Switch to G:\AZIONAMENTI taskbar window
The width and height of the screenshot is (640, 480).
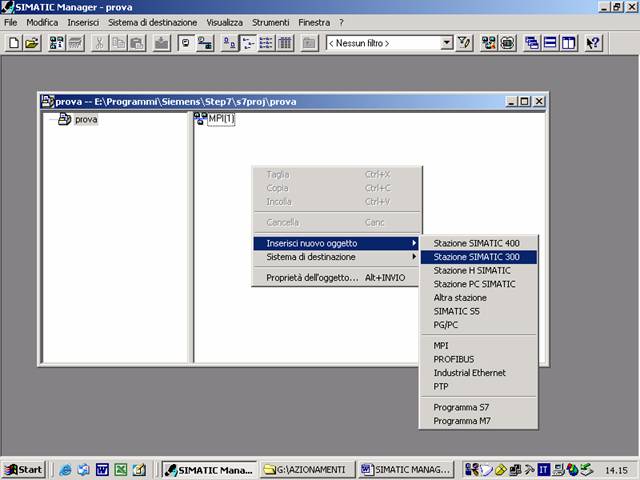(x=308, y=469)
